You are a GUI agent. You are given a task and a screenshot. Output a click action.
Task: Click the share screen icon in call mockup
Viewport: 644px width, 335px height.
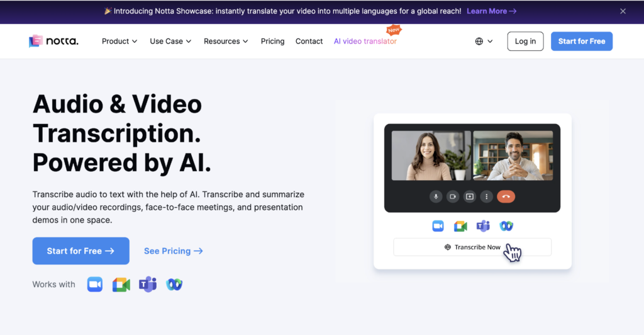[469, 196]
